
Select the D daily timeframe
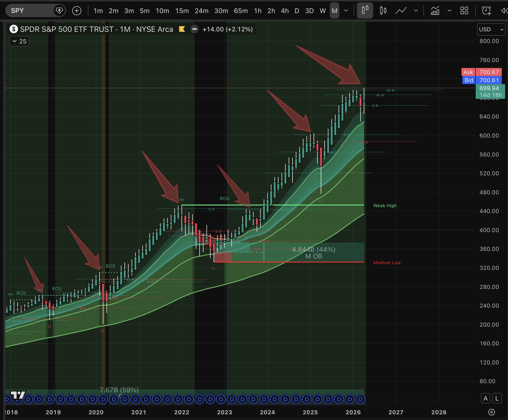[297, 11]
